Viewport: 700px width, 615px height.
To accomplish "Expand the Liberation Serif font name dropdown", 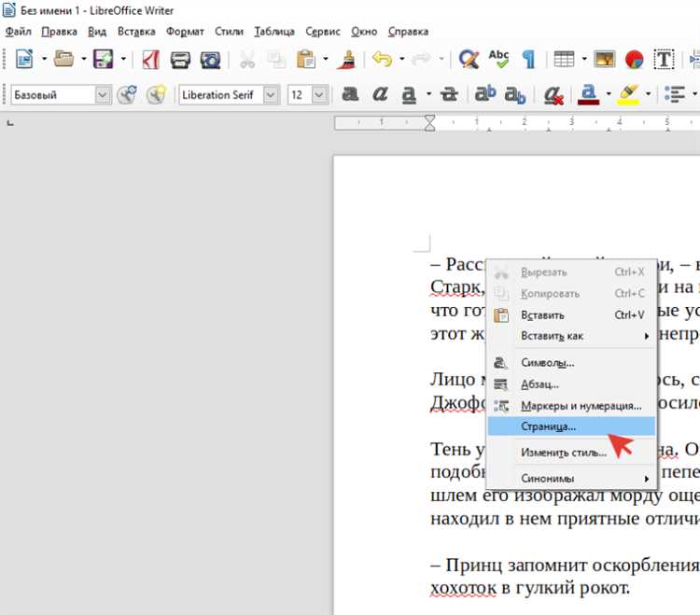I will pos(271,94).
